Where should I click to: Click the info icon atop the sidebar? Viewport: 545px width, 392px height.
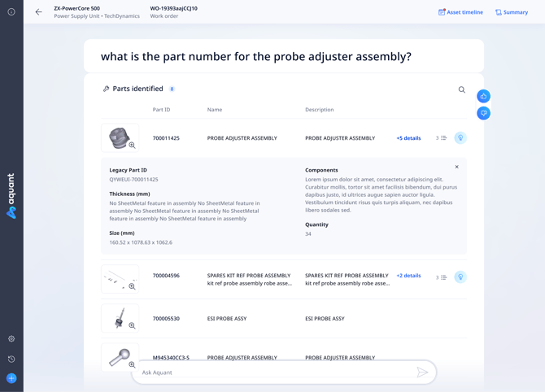point(11,12)
